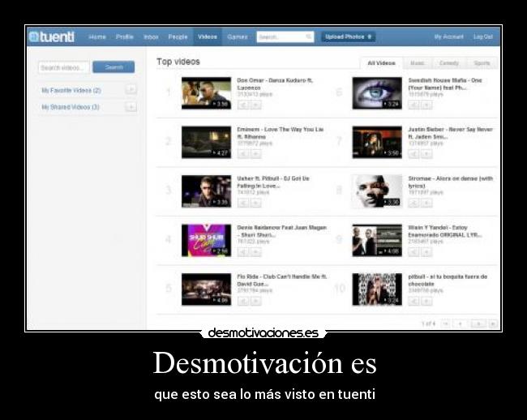Click the Log Out link
The height and width of the screenshot is (420, 527).
483,36
